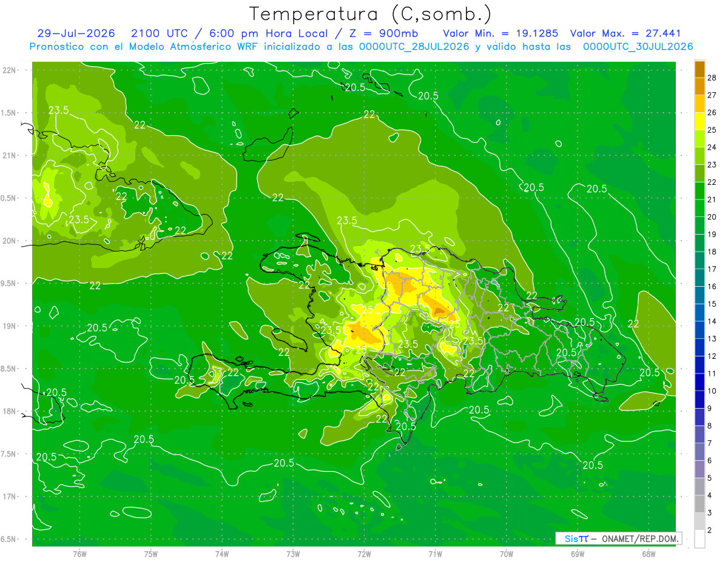Select the 'Z = 900mb' level text
Viewport: 728px width, 562px height.
383,33
